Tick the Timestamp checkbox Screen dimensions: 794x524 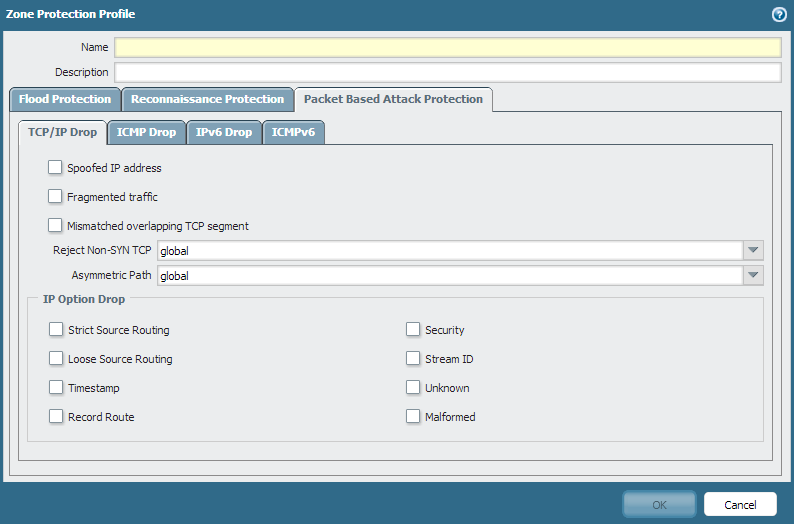56,388
